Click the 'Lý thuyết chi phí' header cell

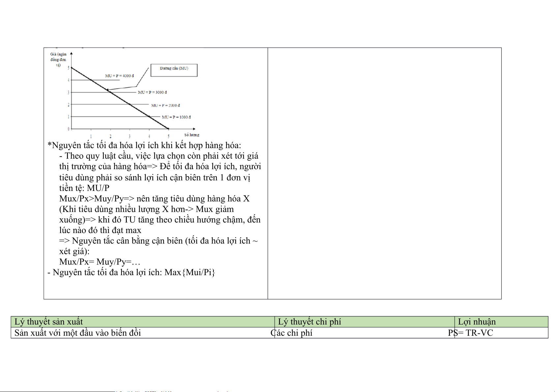tap(309, 322)
